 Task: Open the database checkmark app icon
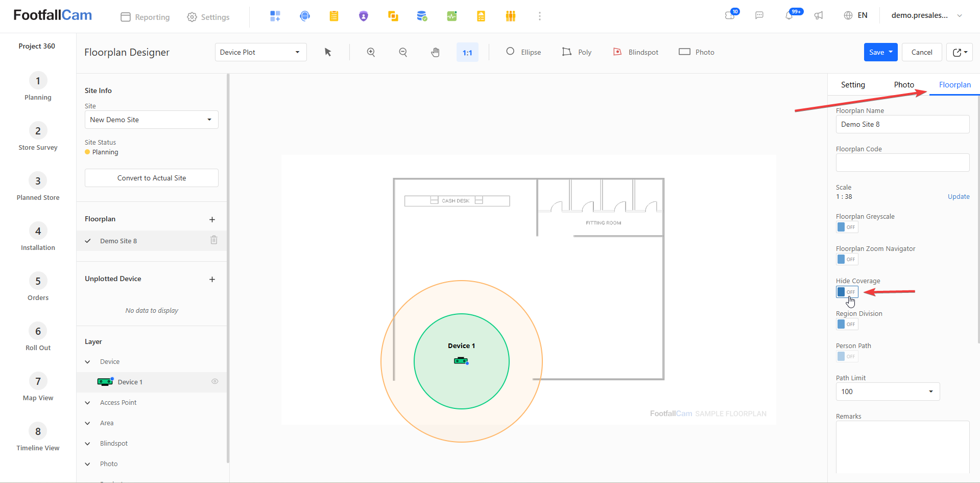pos(422,16)
